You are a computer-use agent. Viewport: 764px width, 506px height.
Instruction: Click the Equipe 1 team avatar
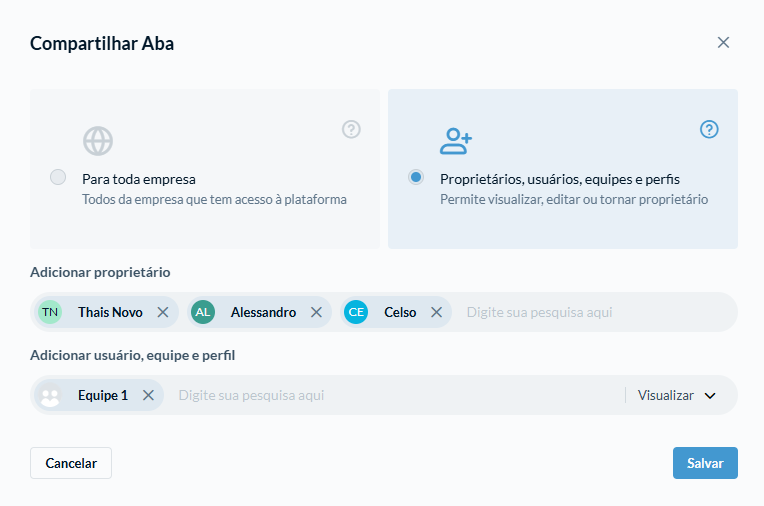50,395
